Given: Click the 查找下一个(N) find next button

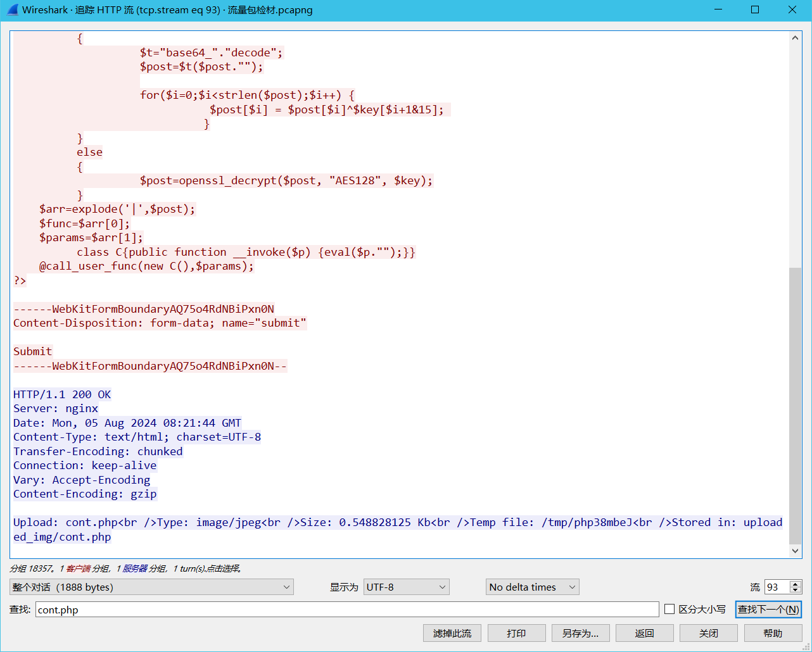Looking at the screenshot, I should 768,609.
